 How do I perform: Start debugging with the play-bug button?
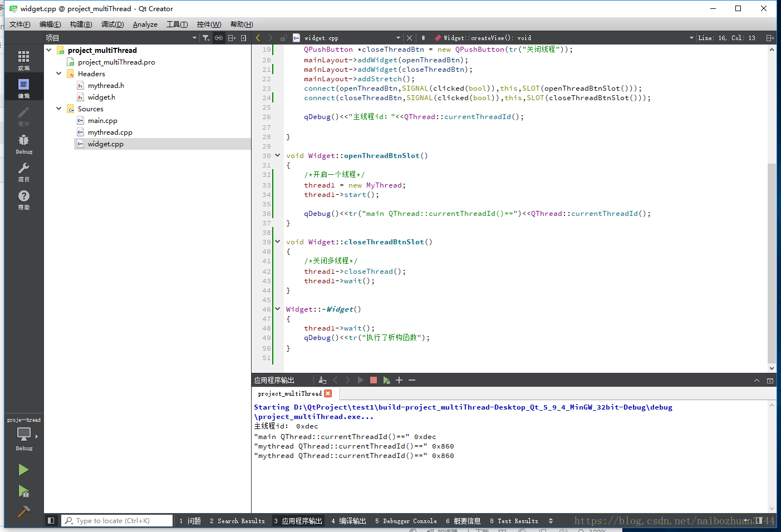coord(23,491)
